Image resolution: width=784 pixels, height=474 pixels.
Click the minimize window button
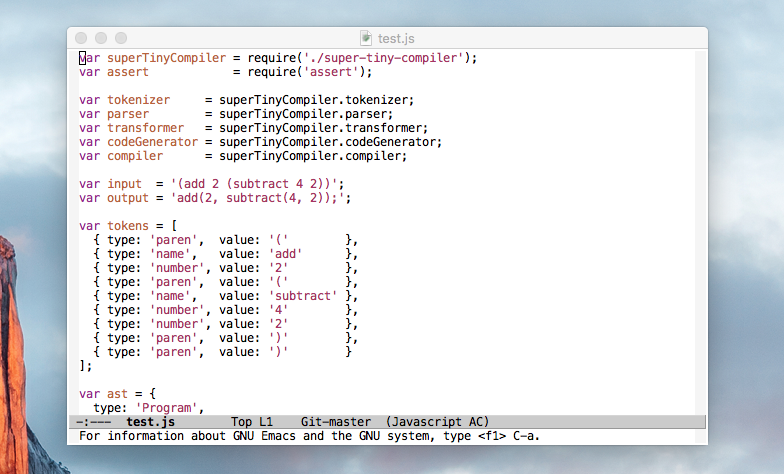[101, 38]
